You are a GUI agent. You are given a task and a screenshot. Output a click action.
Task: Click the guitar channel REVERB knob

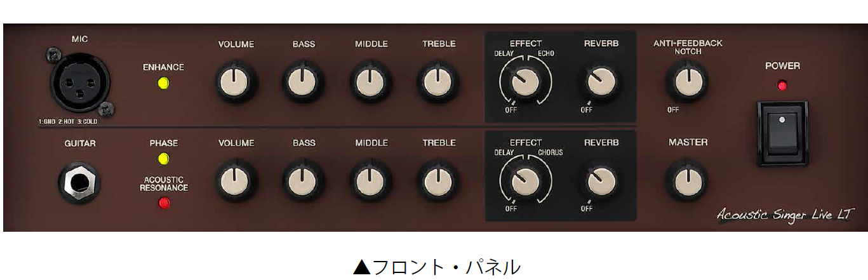click(x=600, y=182)
